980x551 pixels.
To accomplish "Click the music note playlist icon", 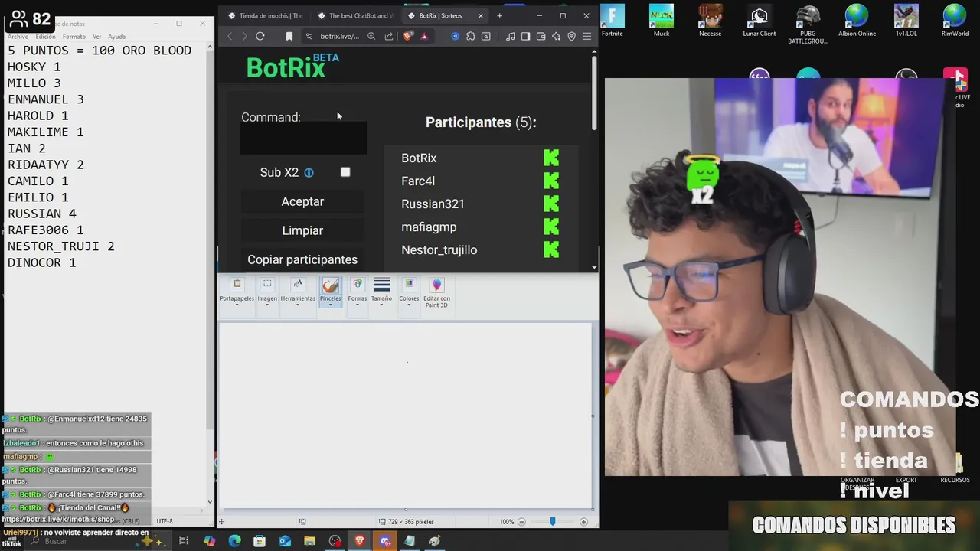I will point(511,36).
